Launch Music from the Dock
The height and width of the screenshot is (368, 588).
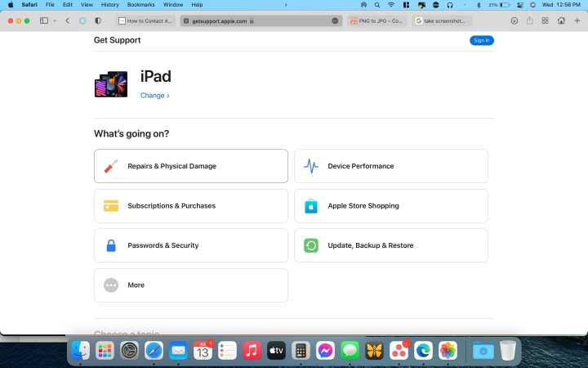coord(252,351)
